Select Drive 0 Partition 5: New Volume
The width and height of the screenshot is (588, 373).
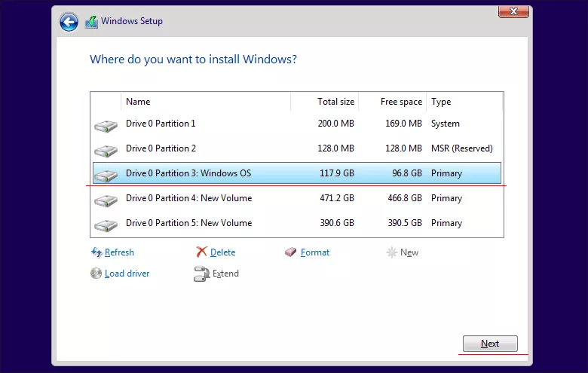click(x=296, y=223)
